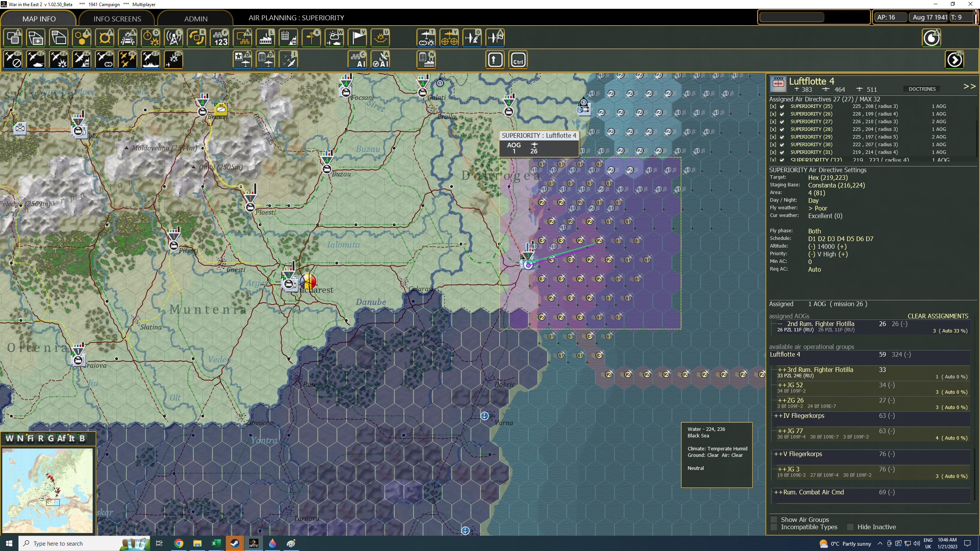
Task: Toggle the hex ownership overlay icon
Action: pos(82,38)
